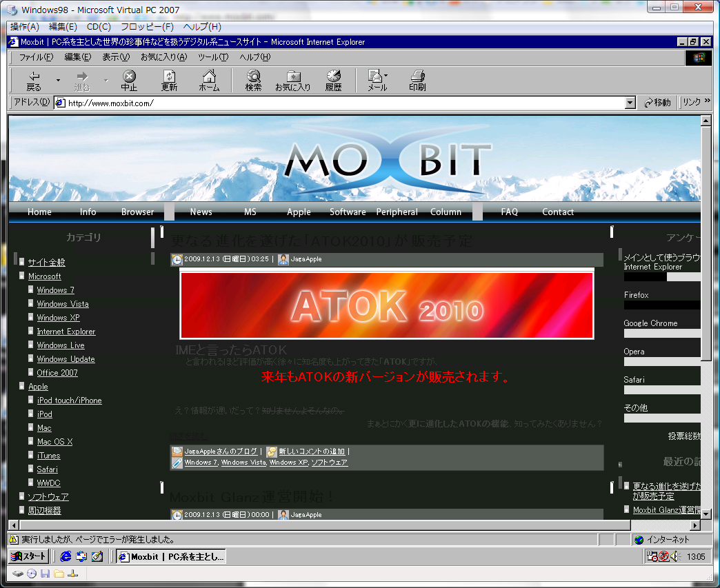Launch Internet Explorer from the quick launch bar
Viewport: 720px width, 588px height.
tap(66, 556)
